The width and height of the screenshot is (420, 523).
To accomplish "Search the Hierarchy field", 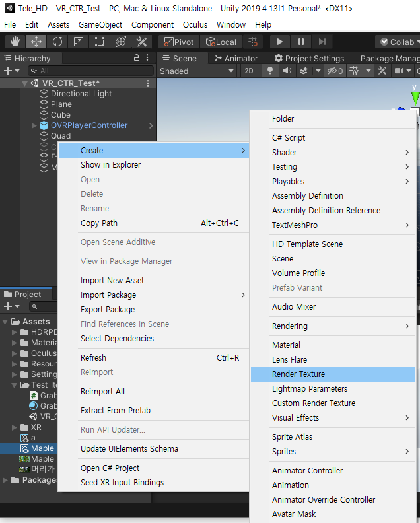I will pos(90,71).
